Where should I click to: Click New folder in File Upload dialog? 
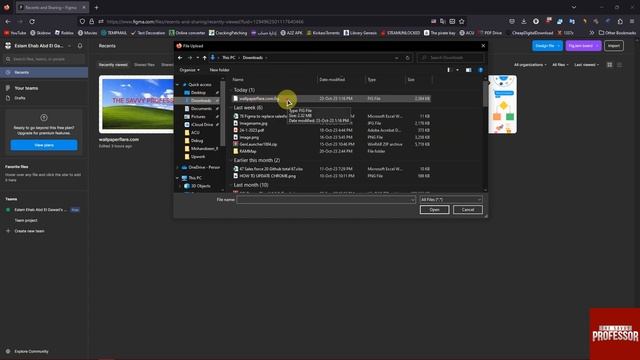[x=219, y=70]
